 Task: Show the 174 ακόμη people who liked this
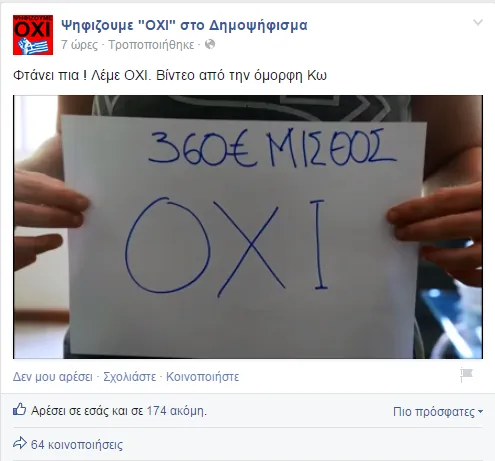(x=176, y=411)
